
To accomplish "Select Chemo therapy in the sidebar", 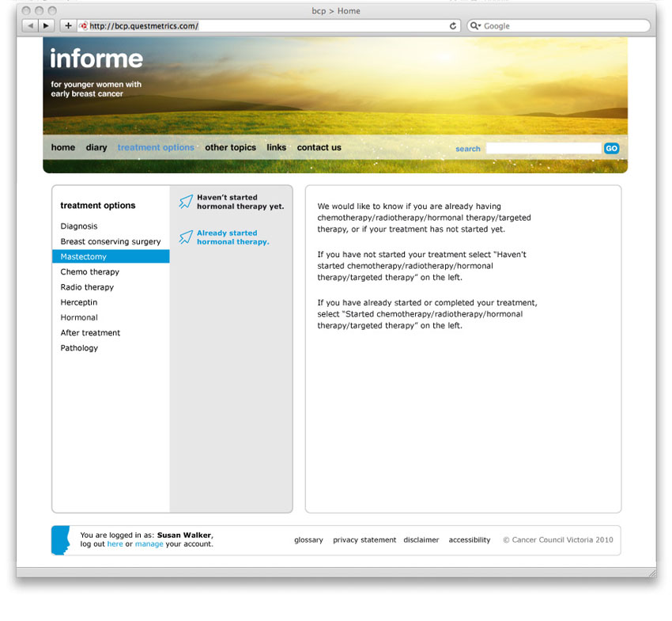I will coord(90,272).
